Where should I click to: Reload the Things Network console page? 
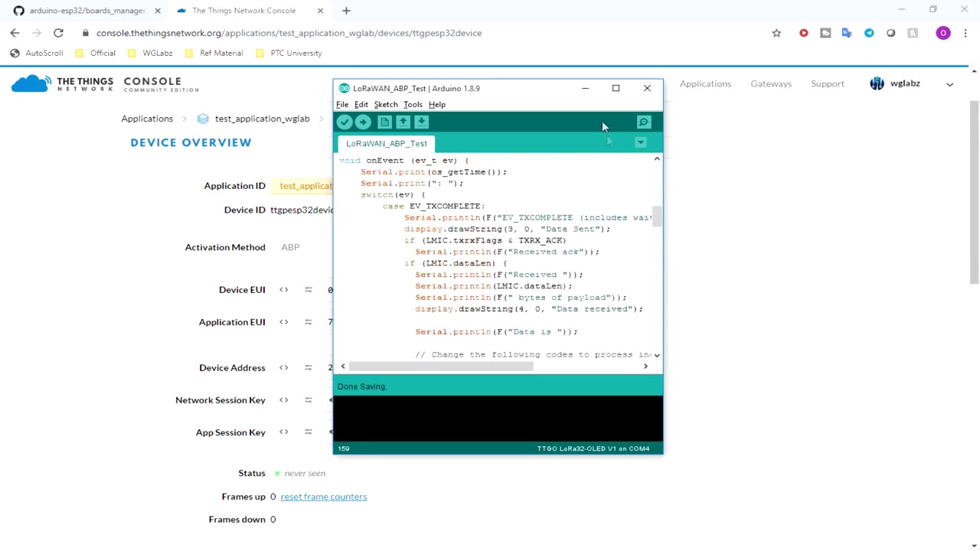click(x=58, y=33)
